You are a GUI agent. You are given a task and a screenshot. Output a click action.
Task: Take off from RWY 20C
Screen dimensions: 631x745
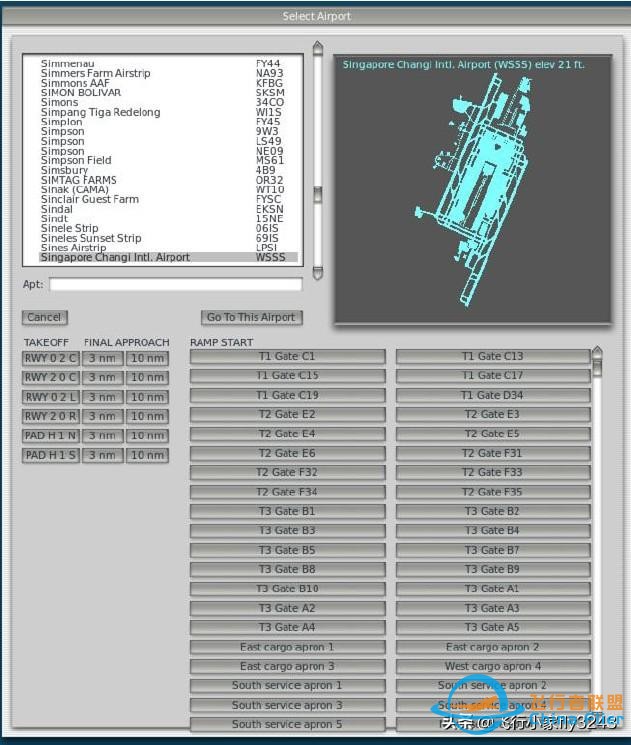coord(50,377)
